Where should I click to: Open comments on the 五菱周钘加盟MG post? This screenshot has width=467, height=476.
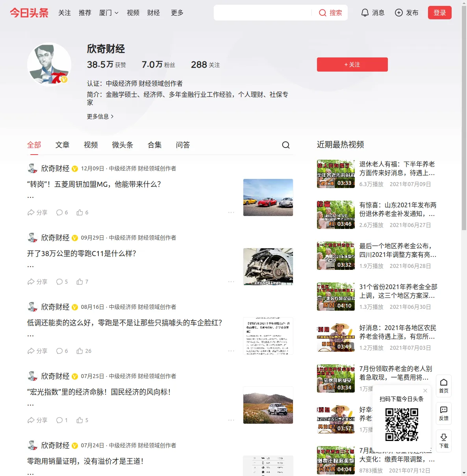click(x=62, y=212)
